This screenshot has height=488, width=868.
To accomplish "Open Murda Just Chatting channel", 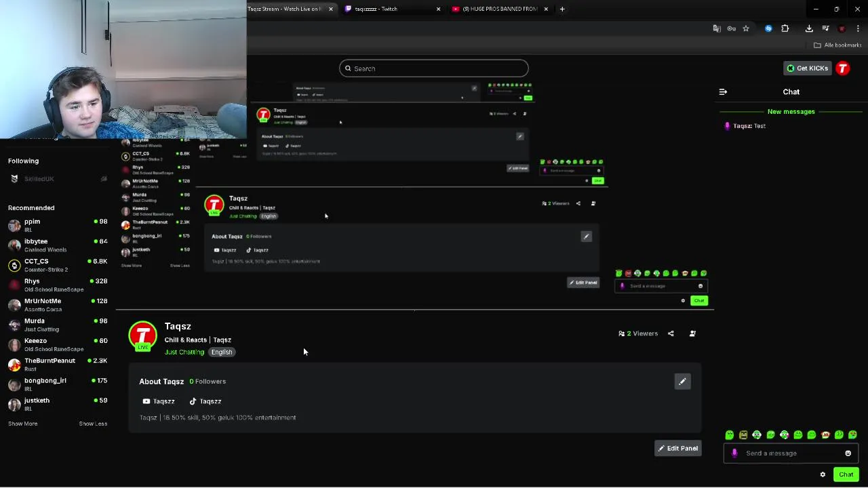I will (58, 325).
